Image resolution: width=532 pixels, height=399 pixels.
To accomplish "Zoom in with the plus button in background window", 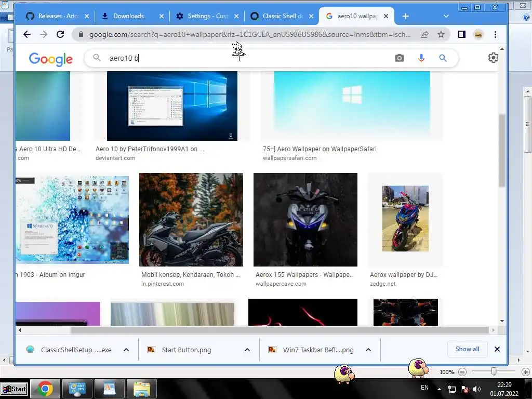I will pyautogui.click(x=526, y=372).
